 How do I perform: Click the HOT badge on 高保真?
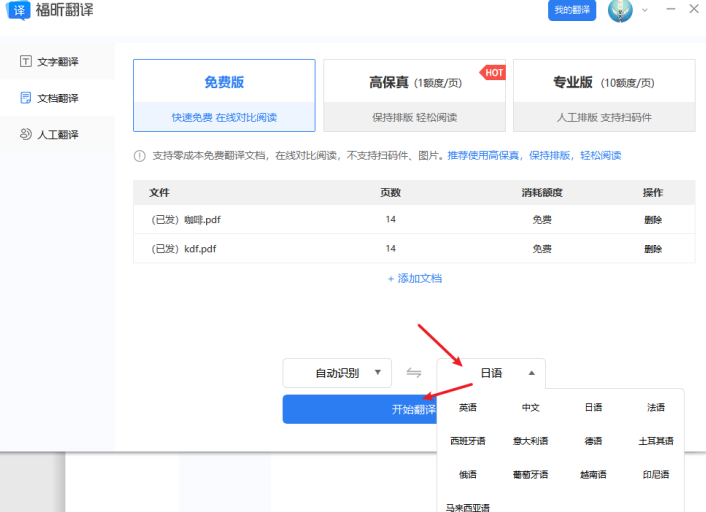click(x=493, y=72)
